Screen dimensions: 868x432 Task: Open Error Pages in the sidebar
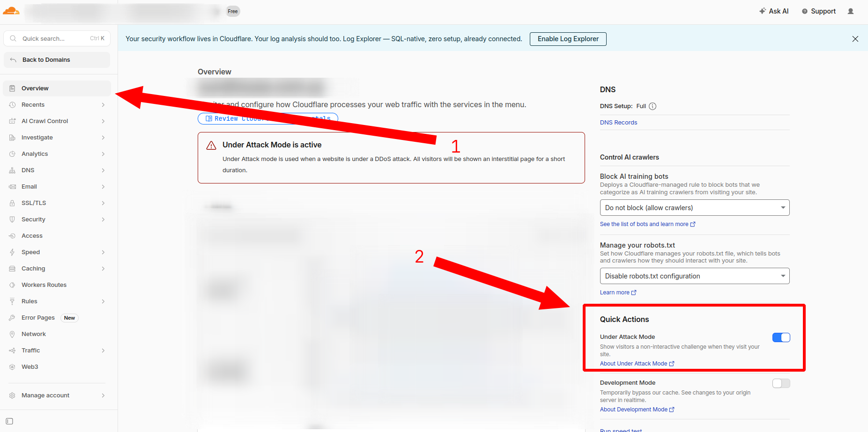(57, 318)
